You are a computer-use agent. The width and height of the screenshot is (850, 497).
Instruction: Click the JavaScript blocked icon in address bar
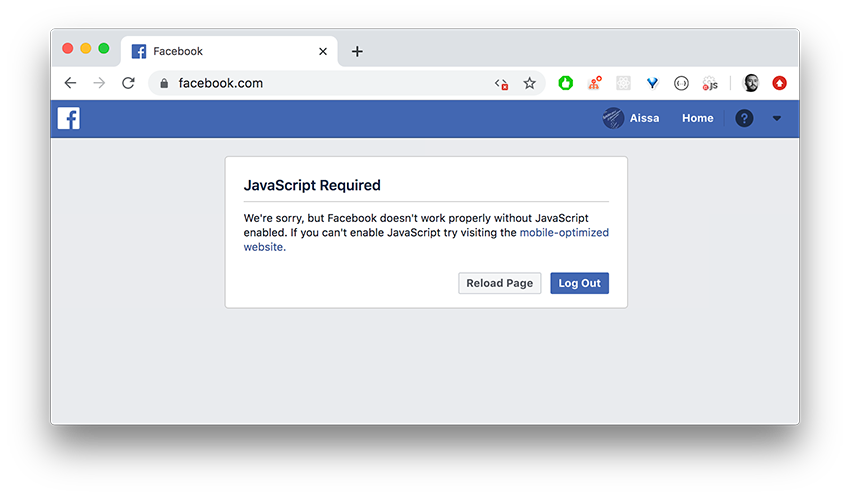[x=501, y=83]
